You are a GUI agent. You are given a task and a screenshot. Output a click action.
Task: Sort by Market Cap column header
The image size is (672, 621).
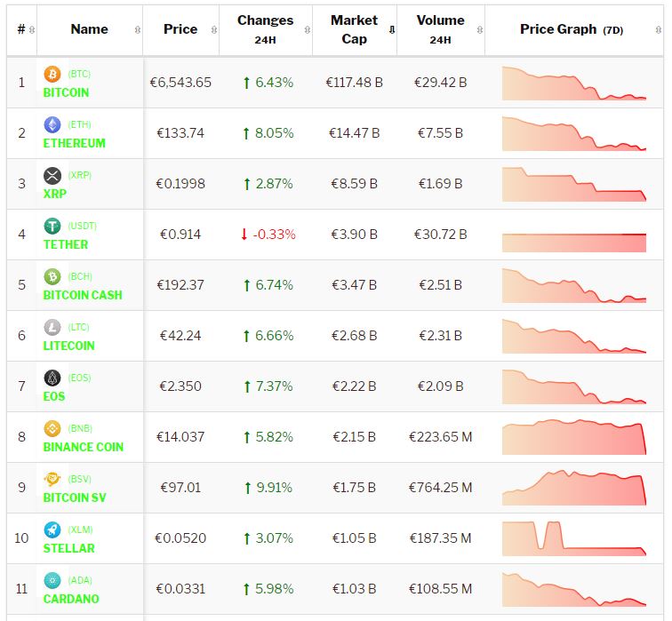pos(354,29)
